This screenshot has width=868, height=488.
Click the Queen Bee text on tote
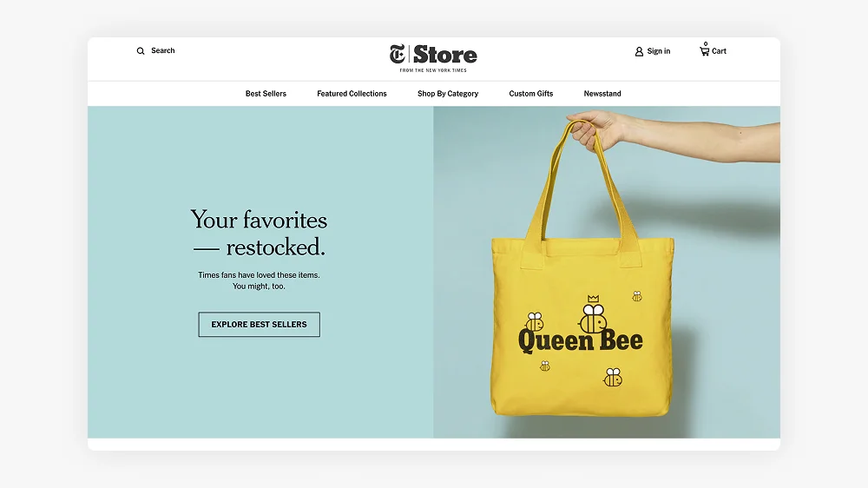(580, 341)
